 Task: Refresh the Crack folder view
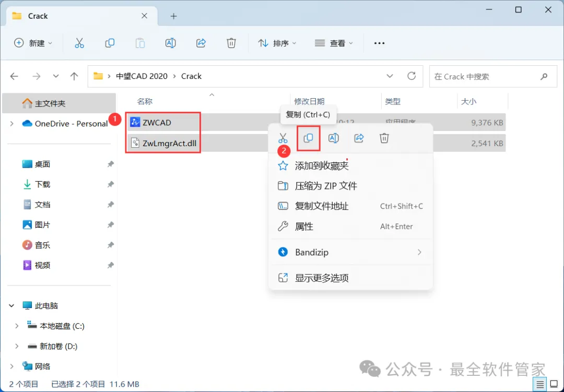pyautogui.click(x=412, y=76)
